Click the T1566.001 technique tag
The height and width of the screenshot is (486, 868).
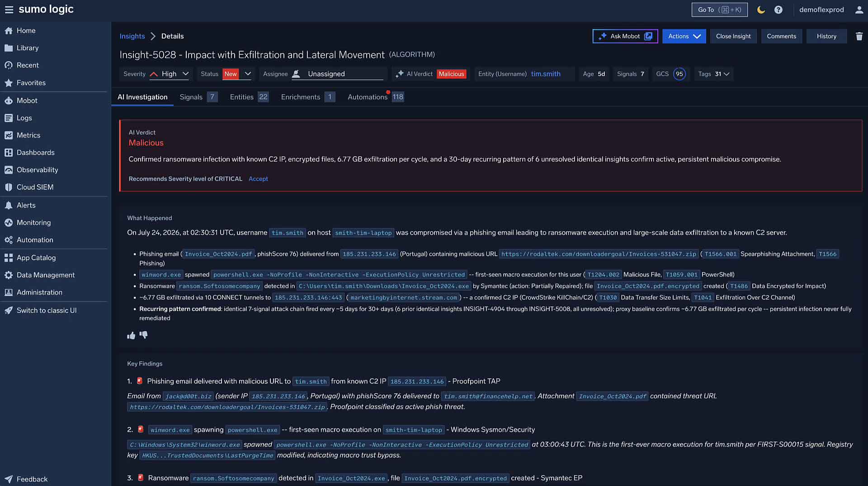point(721,254)
